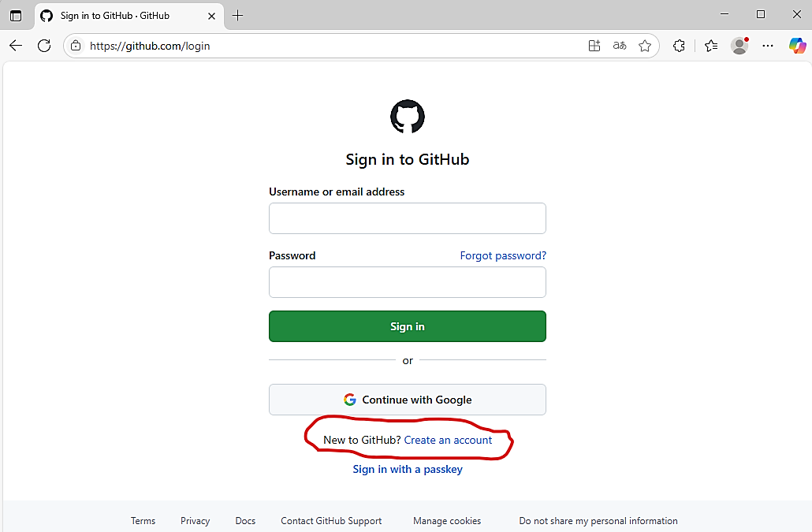Click the green Sign in button
This screenshot has height=532, width=812.
click(407, 326)
